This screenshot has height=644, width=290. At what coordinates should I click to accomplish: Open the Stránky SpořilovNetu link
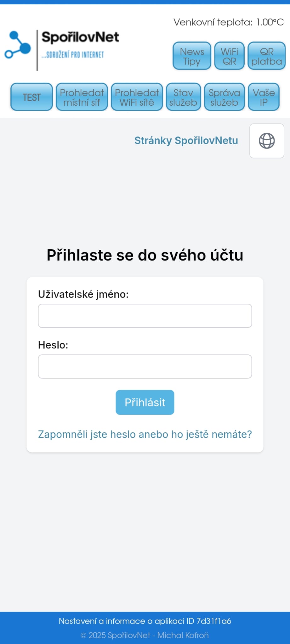[186, 141]
